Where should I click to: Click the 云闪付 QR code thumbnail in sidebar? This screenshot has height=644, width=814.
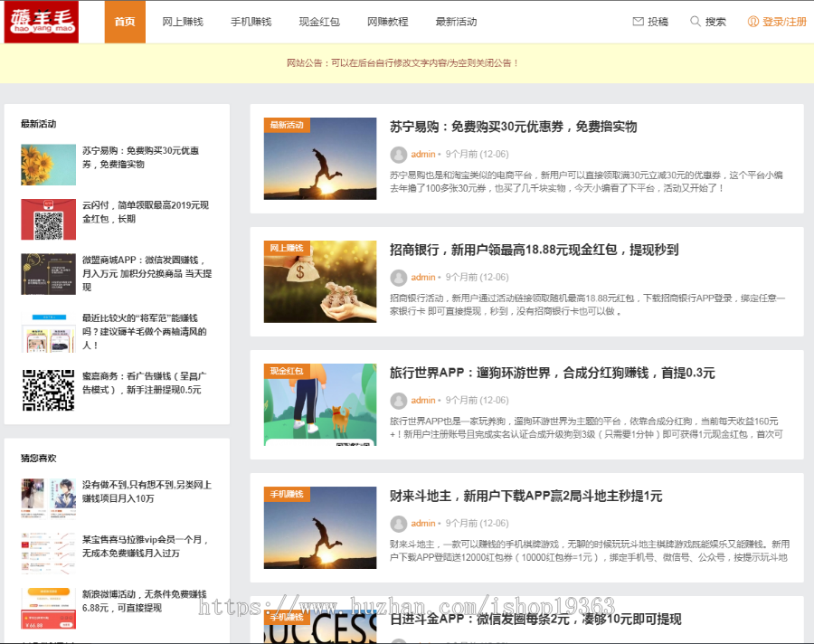click(48, 219)
